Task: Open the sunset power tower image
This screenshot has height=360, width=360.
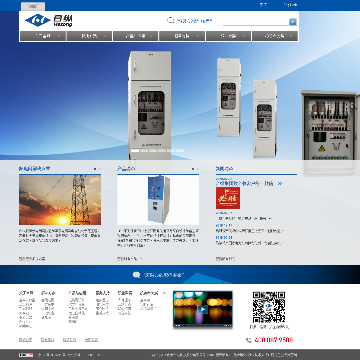Action: click(x=60, y=200)
